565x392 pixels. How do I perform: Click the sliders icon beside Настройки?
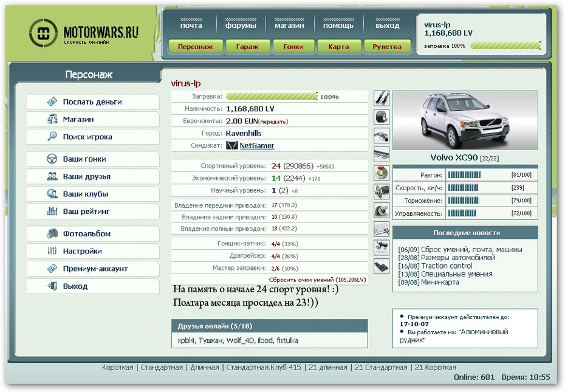pos(52,250)
